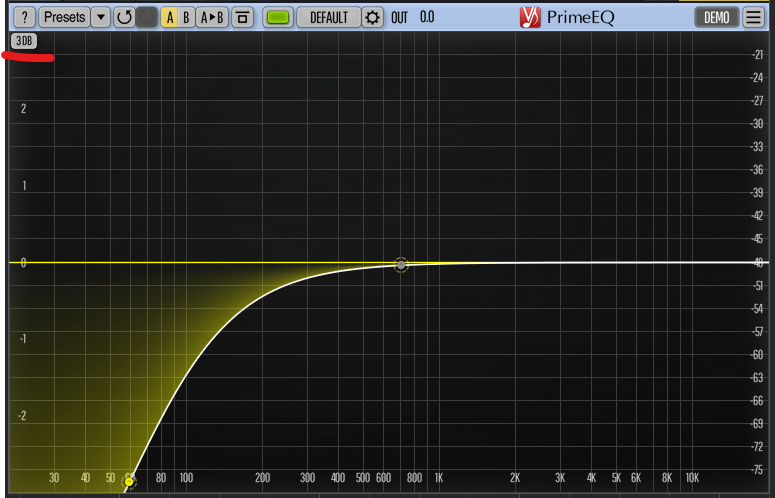Screen dimensions: 775x498
Task: Copy A to B with A▸B button
Action: [212, 17]
